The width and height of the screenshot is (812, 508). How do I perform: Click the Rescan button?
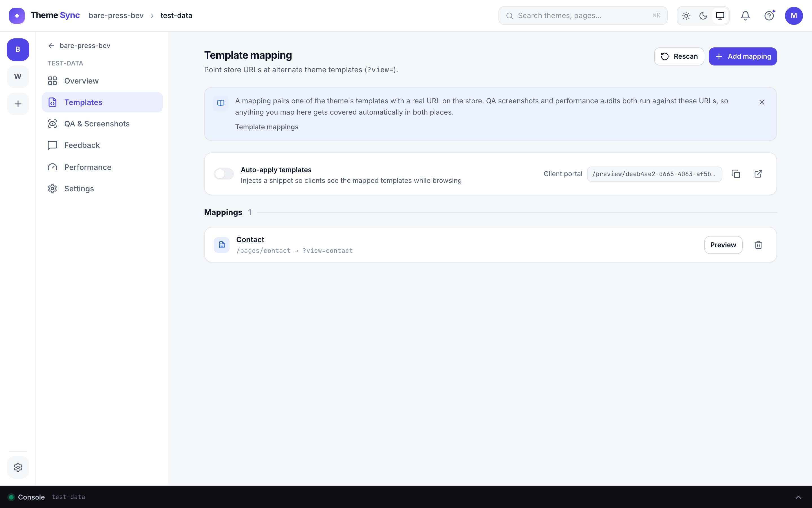click(679, 56)
